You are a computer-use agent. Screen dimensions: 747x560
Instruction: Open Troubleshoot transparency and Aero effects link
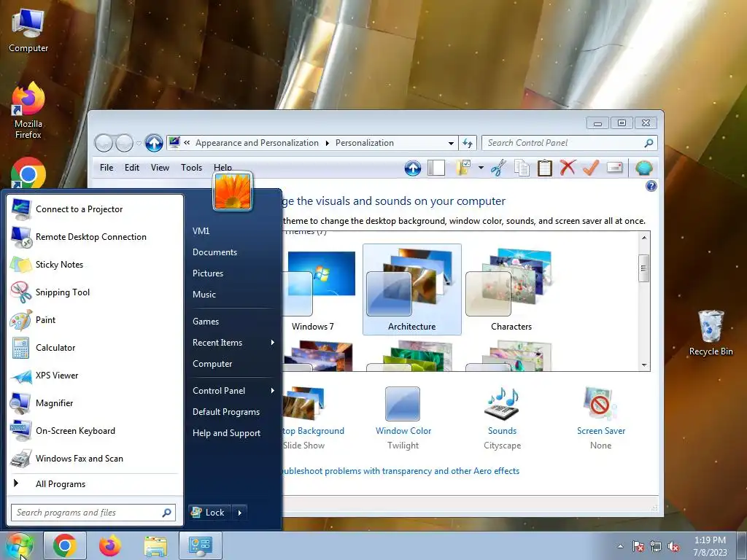[400, 471]
